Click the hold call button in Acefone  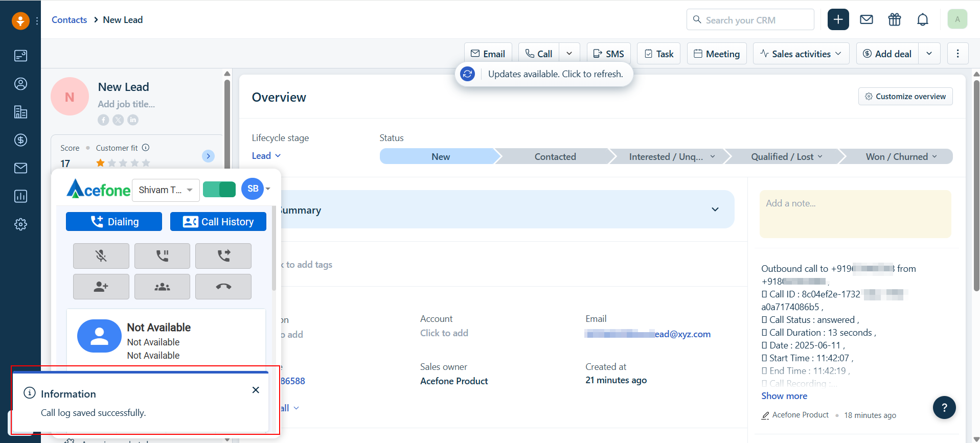[162, 255]
